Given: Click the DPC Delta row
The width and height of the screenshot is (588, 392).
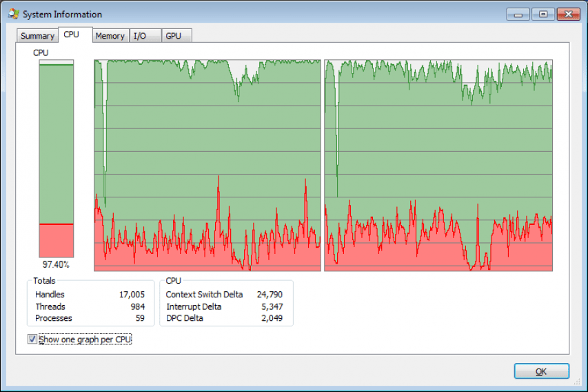Looking at the screenshot, I should click(224, 318).
